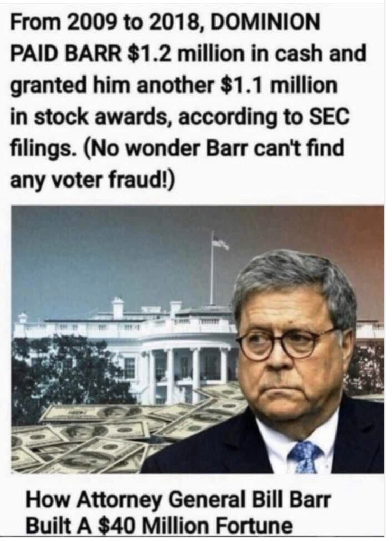Open the Bill Barr $40 Million Fortune headline

click(179, 512)
